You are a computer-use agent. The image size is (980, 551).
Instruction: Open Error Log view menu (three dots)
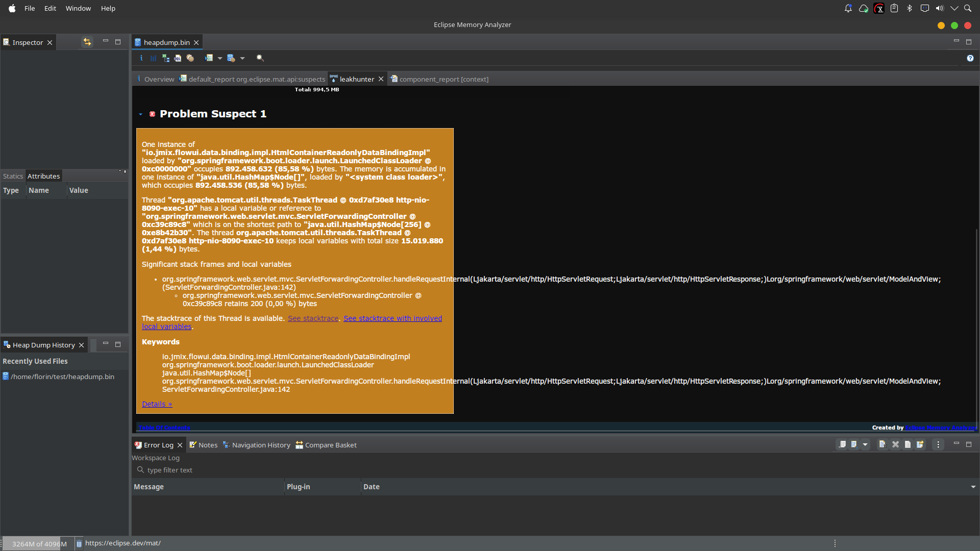tap(938, 444)
